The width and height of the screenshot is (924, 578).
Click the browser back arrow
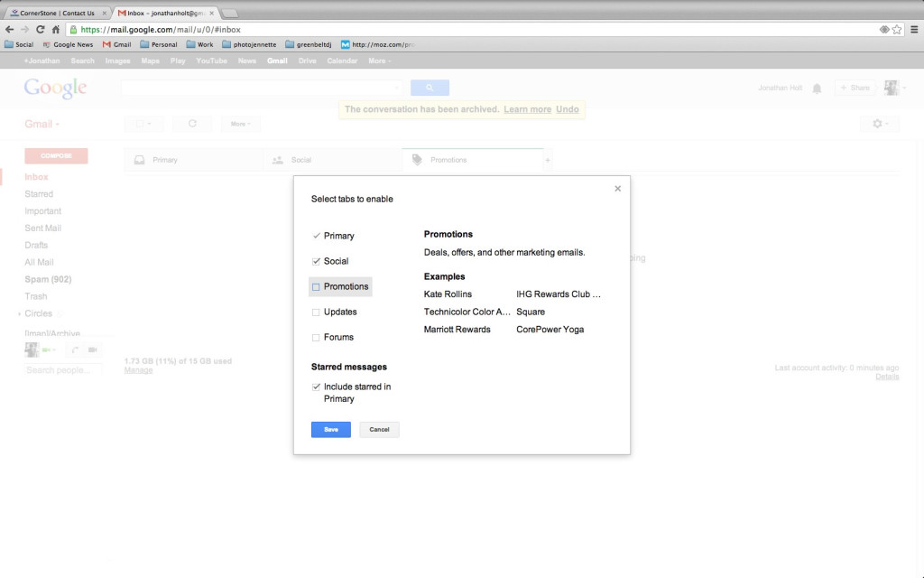point(9,30)
